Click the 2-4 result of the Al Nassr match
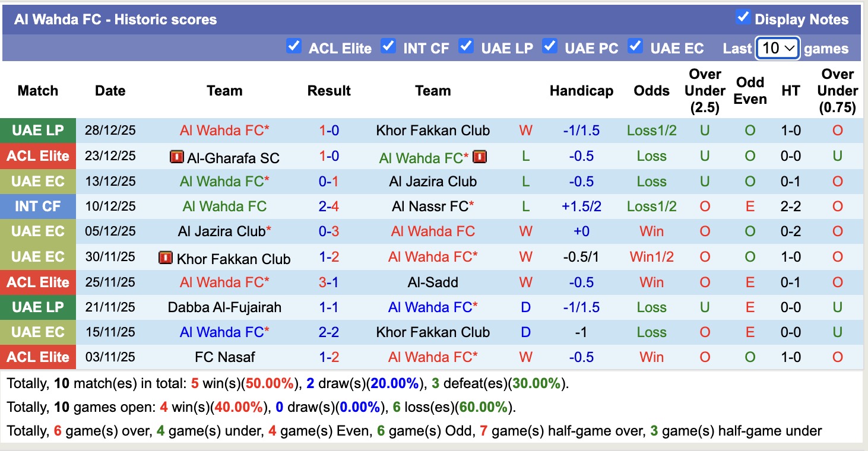The image size is (868, 451). 329,206
